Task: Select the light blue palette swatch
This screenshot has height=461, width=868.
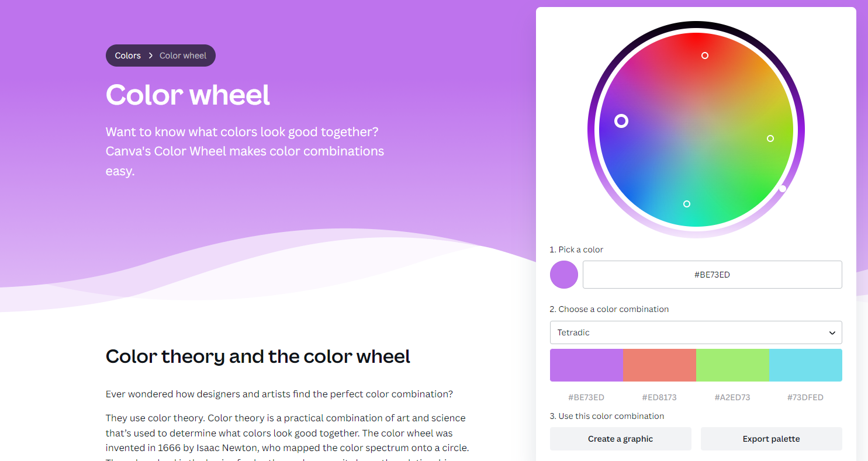Action: pyautogui.click(x=805, y=365)
